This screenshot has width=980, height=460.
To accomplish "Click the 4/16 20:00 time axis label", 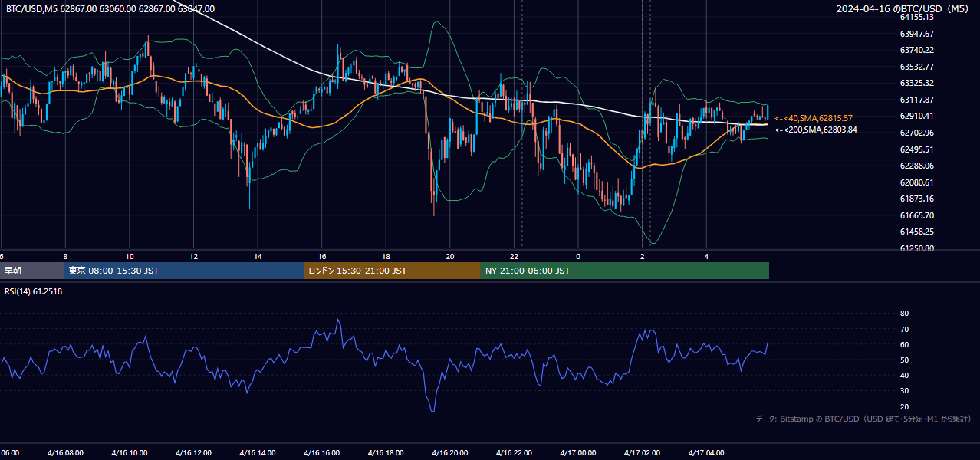I will [449, 453].
